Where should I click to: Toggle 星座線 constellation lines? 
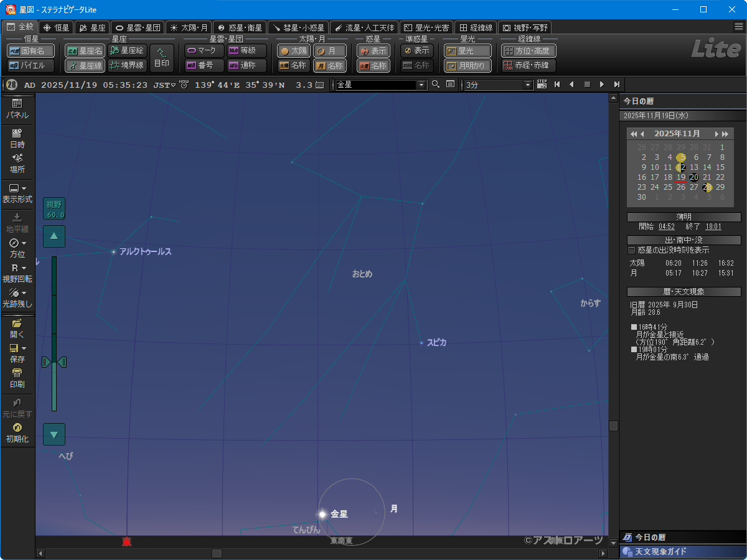[85, 65]
